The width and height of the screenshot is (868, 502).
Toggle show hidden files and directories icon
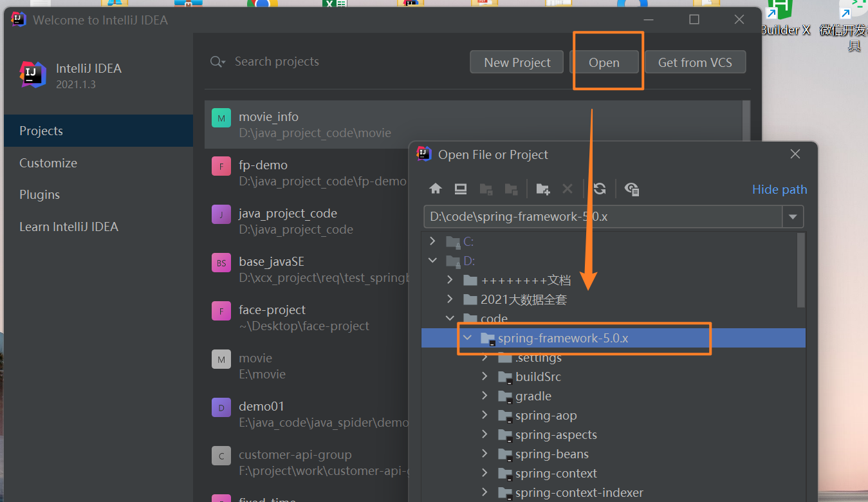click(x=632, y=189)
